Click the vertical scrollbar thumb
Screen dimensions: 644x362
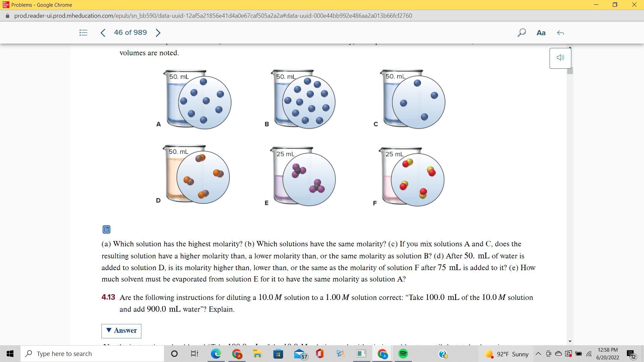click(570, 70)
